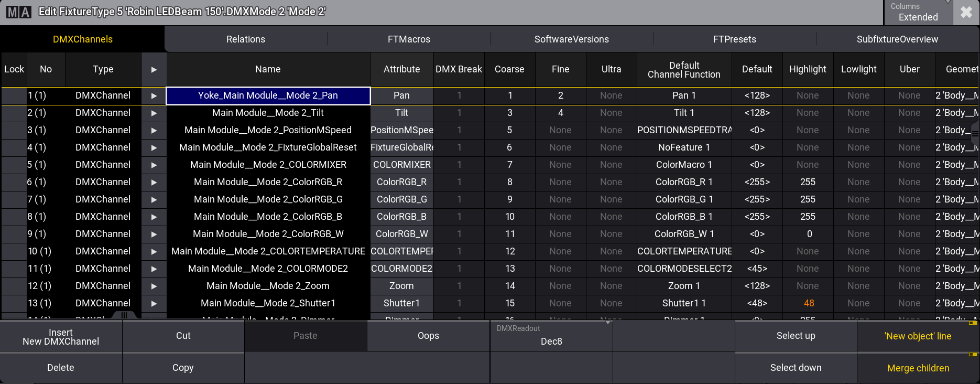Expand the FixtureGlobalReset channel row
The width and height of the screenshot is (980, 384).
(x=154, y=147)
